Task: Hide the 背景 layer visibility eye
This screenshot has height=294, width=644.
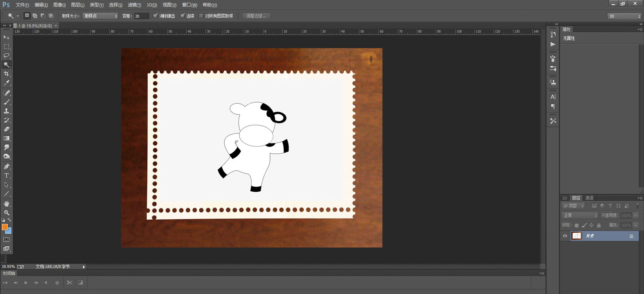Action: (565, 236)
